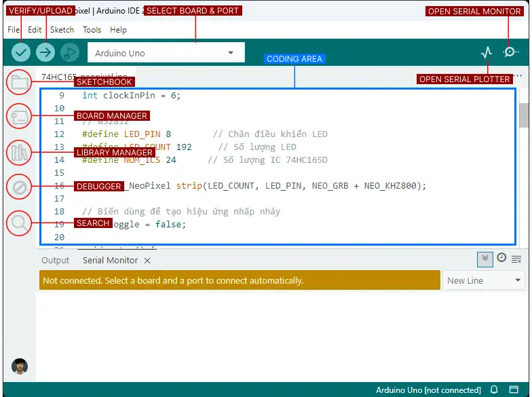Image resolution: width=532 pixels, height=397 pixels.
Task: Toggle bottom panel icon in the status bar
Action: tap(514, 390)
